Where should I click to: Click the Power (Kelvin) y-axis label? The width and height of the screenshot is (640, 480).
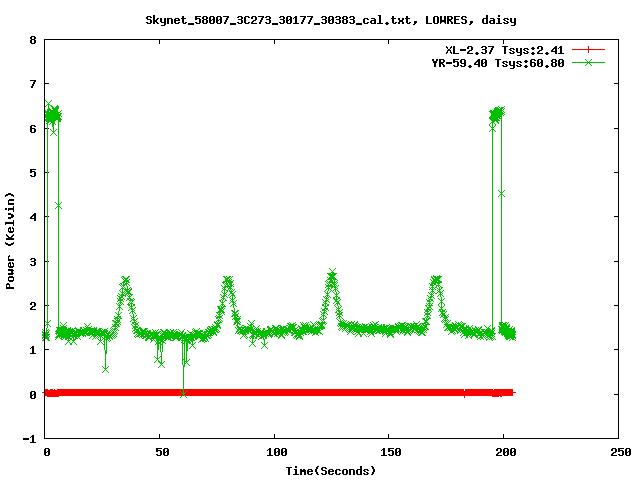pos(10,240)
